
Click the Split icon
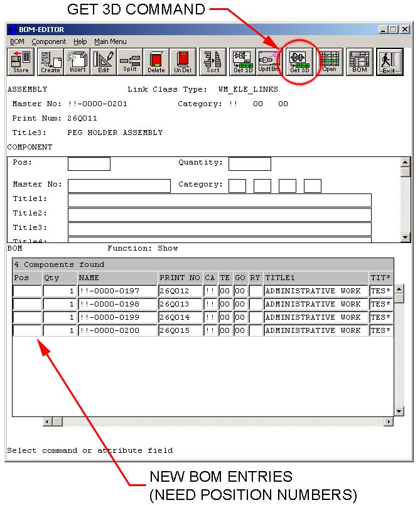click(x=130, y=62)
